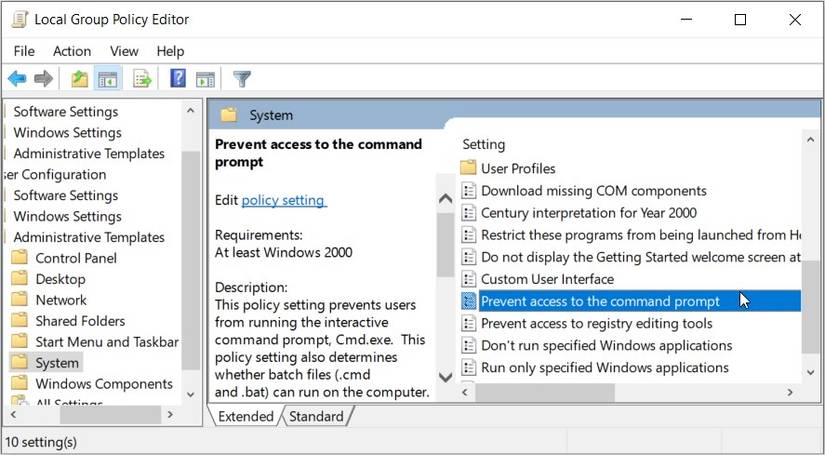The height and width of the screenshot is (455, 825).
Task: Open the View menu
Action: [x=124, y=51]
